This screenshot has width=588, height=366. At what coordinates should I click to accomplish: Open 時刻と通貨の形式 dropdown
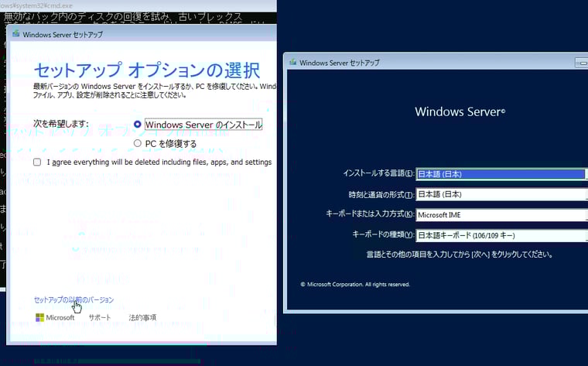(x=502, y=194)
